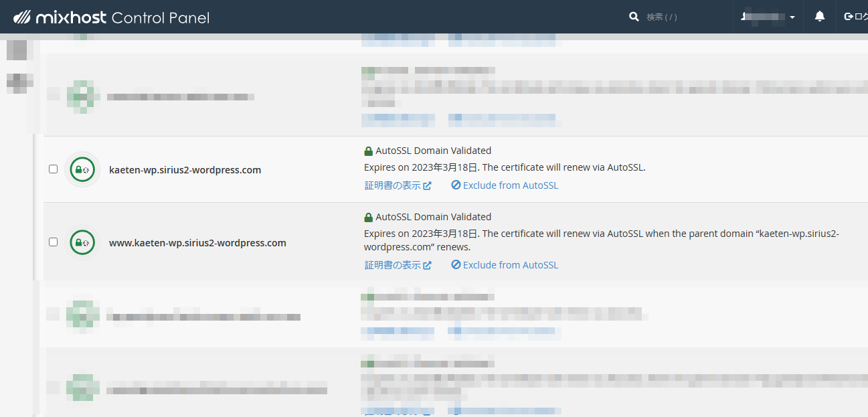Expand the user account dropdown in header

768,17
